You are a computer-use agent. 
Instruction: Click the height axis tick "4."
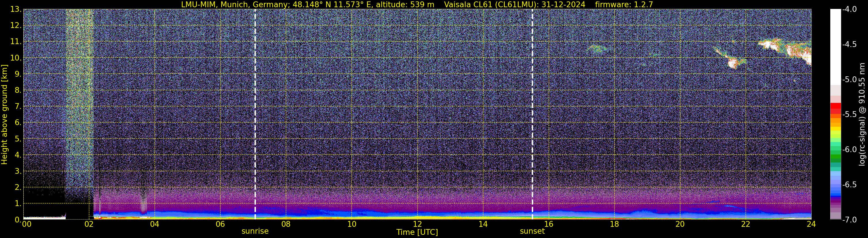pyautogui.click(x=18, y=155)
